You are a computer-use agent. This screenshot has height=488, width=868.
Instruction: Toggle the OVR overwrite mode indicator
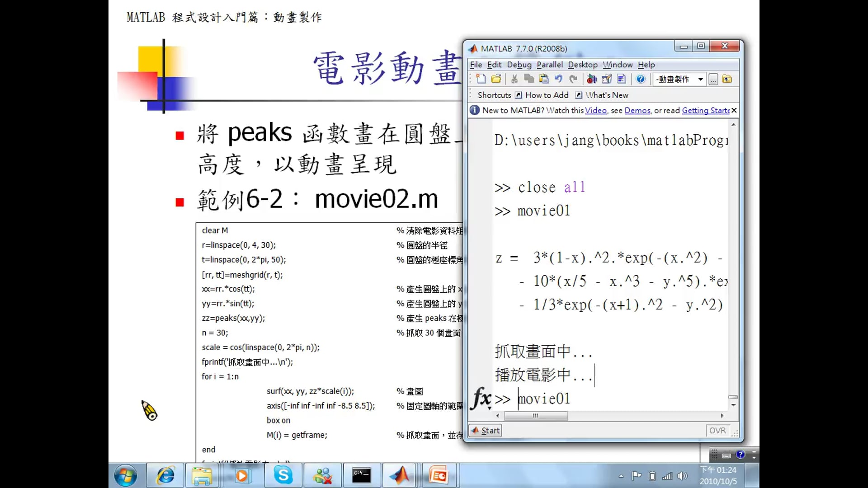(717, 430)
